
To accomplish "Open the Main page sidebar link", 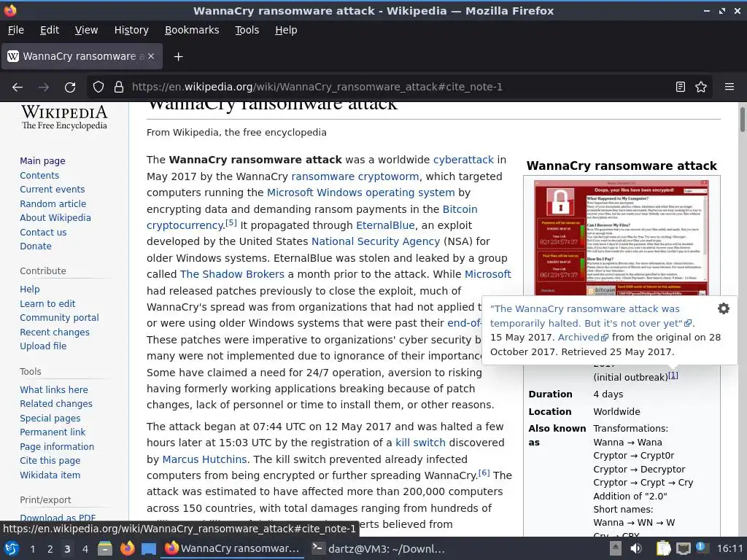I will point(42,161).
